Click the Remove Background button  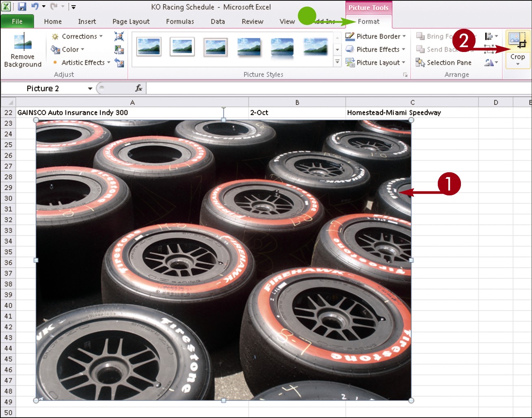tap(23, 51)
